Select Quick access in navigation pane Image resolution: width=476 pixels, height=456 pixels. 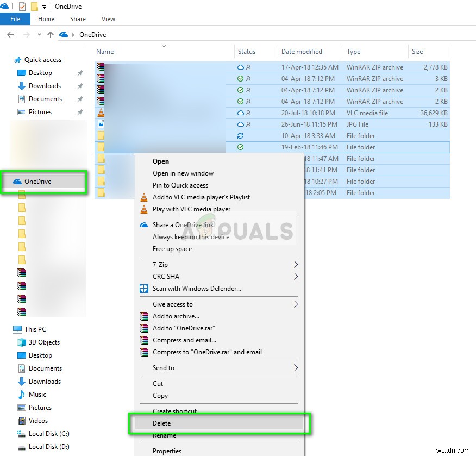tap(43, 60)
